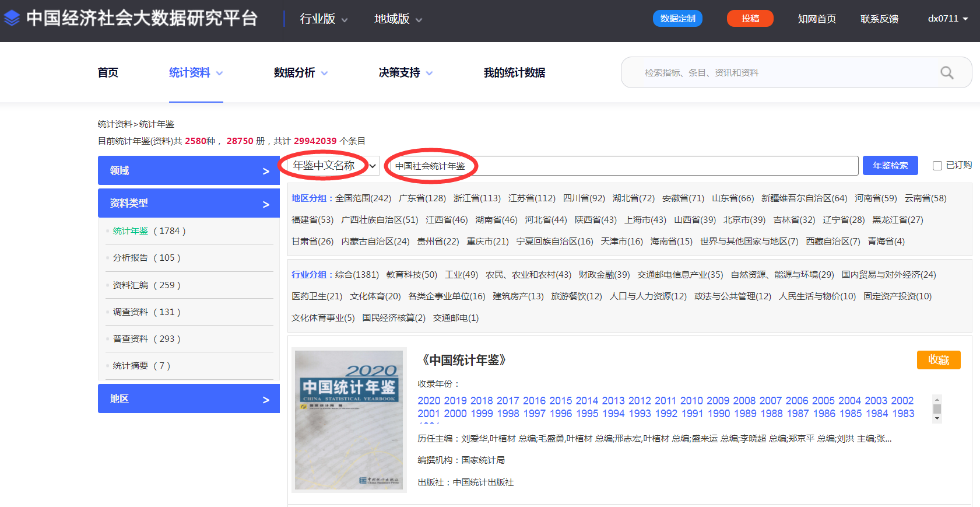Open the 2020 yearbook edition
The image size is (980, 507).
click(429, 401)
